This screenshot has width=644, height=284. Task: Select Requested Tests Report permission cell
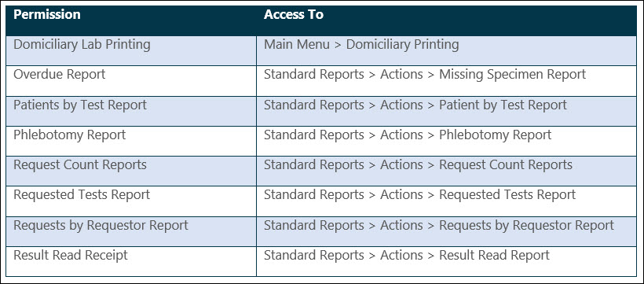[82, 194]
